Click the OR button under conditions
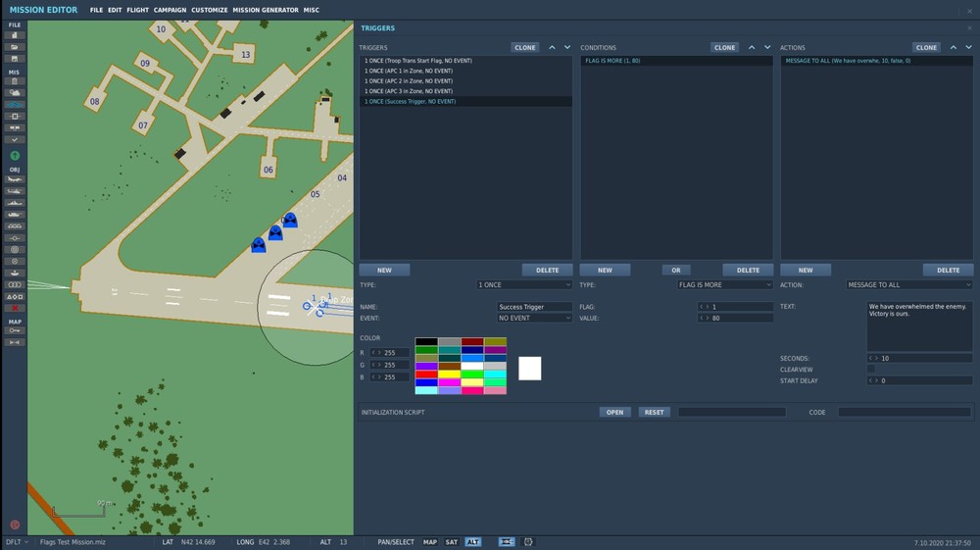Viewport: 980px width, 550px height. 675,271
